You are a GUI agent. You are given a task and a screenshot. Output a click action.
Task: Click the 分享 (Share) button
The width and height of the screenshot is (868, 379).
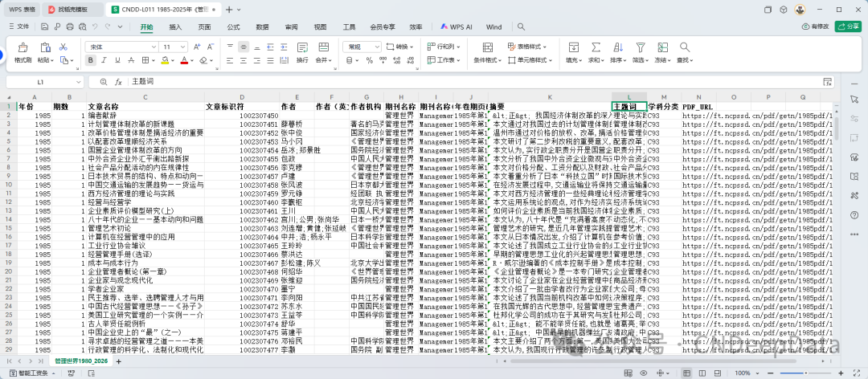pos(848,26)
